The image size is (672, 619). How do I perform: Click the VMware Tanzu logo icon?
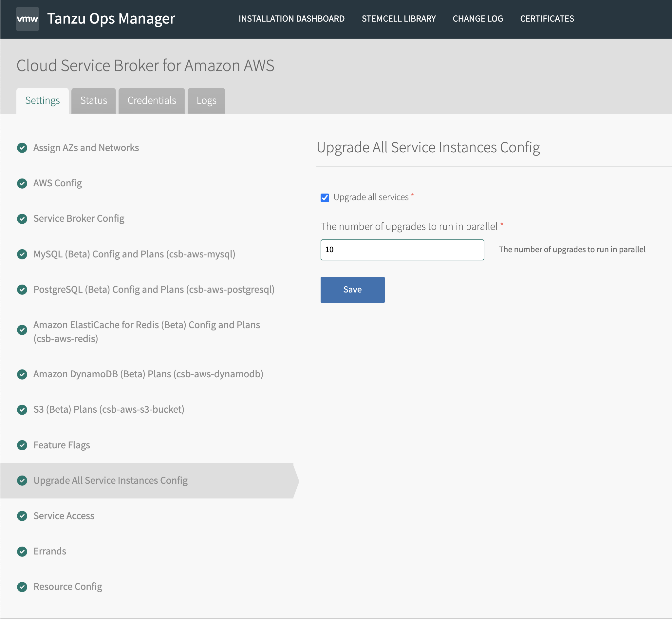tap(28, 18)
